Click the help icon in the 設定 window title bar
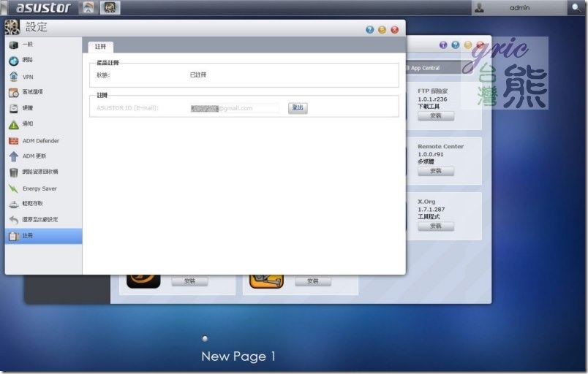Viewport: 588px width, 374px height. (370, 29)
